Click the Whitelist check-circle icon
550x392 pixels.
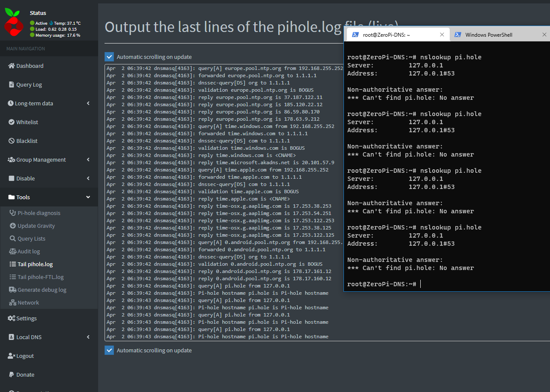coord(12,122)
